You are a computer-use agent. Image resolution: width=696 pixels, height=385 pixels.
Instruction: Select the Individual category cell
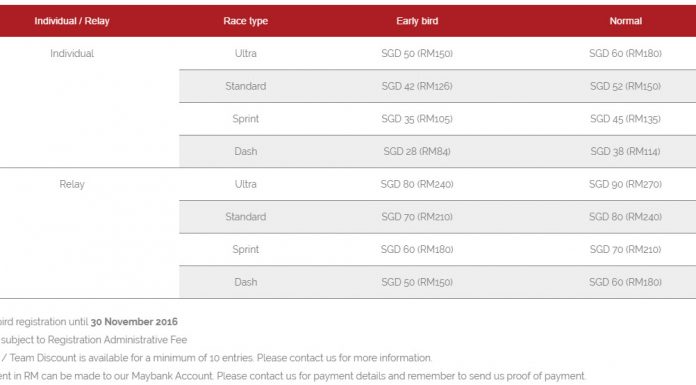click(x=72, y=53)
